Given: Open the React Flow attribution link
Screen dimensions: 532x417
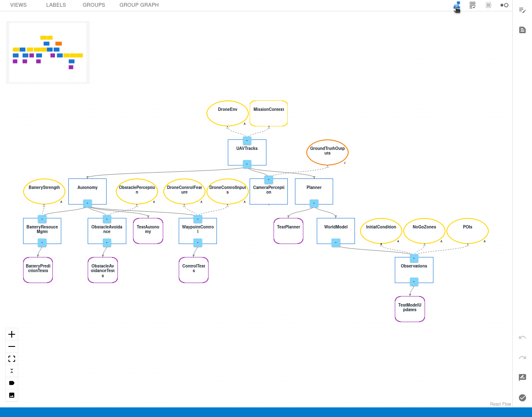Looking at the screenshot, I should point(500,404).
